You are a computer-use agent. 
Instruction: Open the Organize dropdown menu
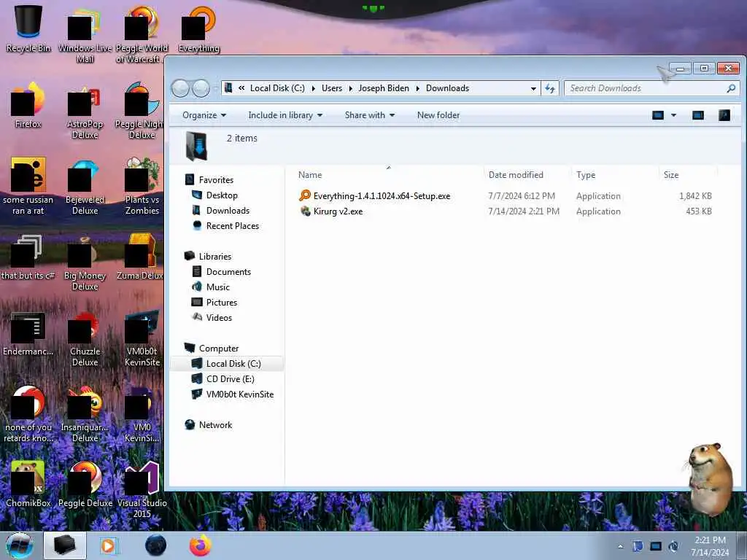[x=204, y=115]
